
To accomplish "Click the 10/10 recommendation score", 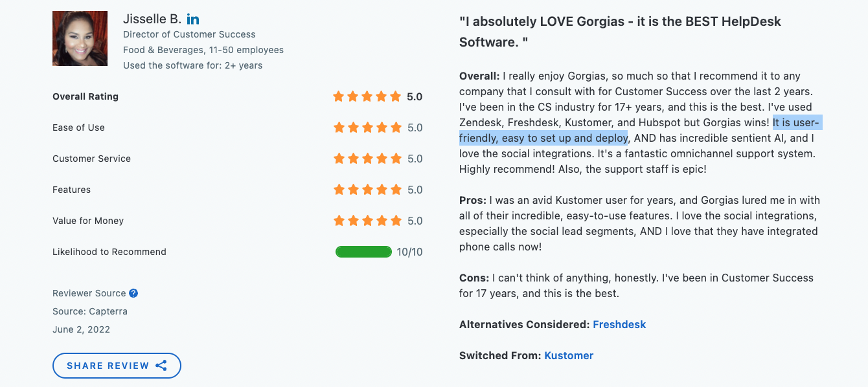I will [409, 252].
